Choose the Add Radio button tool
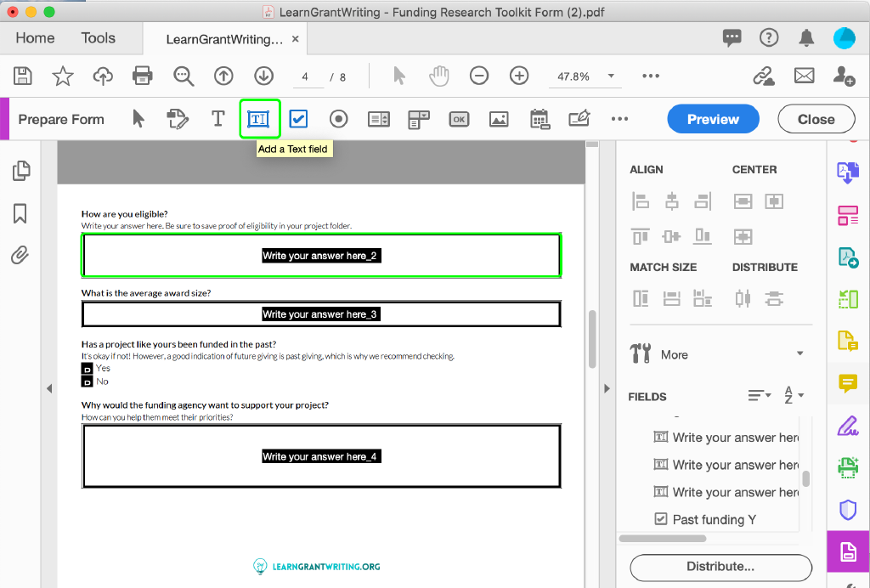This screenshot has height=588, width=870. (339, 119)
